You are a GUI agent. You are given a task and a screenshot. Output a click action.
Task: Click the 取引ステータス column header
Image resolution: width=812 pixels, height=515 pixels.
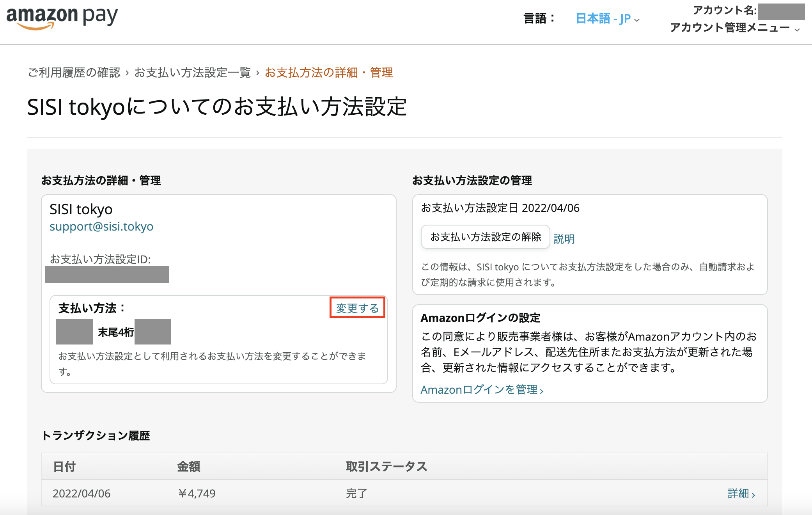point(386,467)
